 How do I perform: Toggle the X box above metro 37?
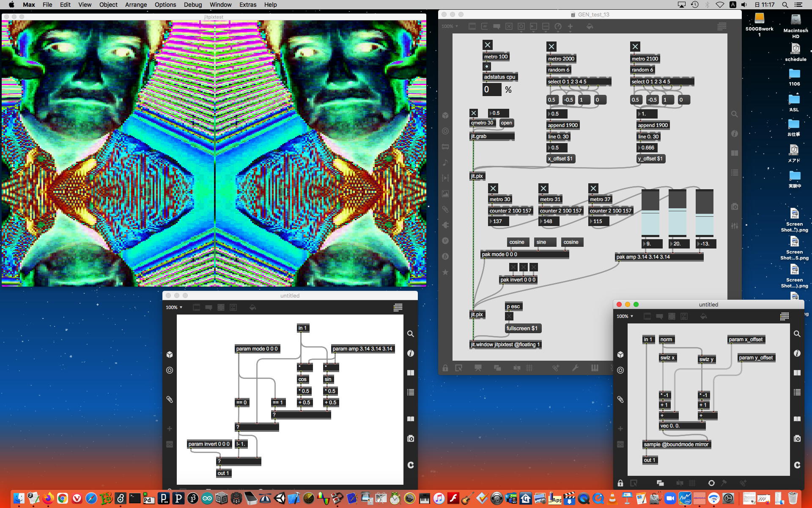(x=593, y=188)
